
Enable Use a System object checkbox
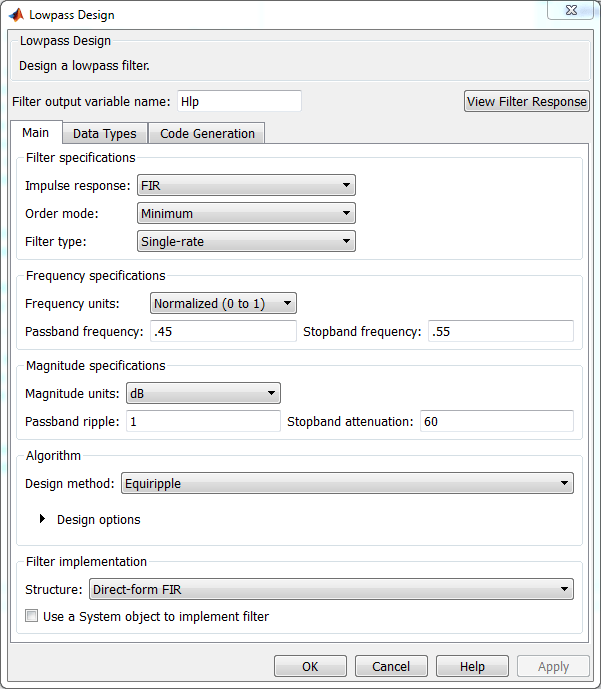tap(32, 617)
